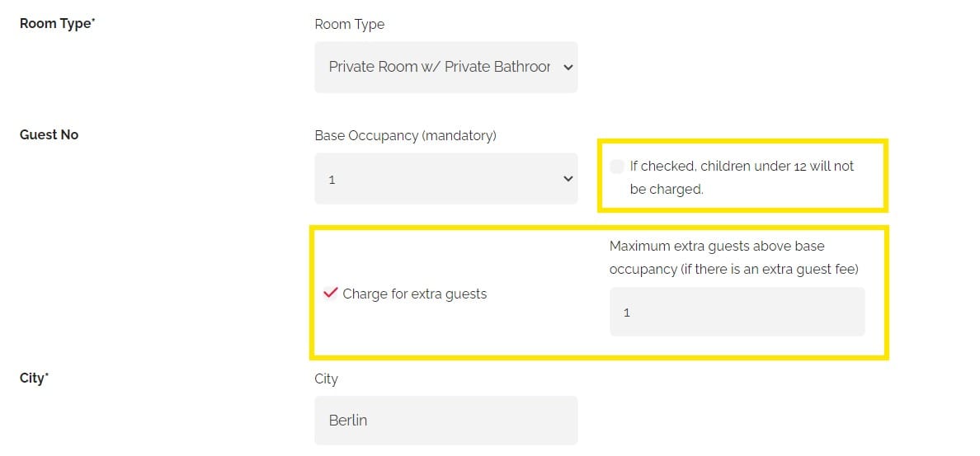Click the bold "Guest No" section label
The image size is (980, 456).
49,134
